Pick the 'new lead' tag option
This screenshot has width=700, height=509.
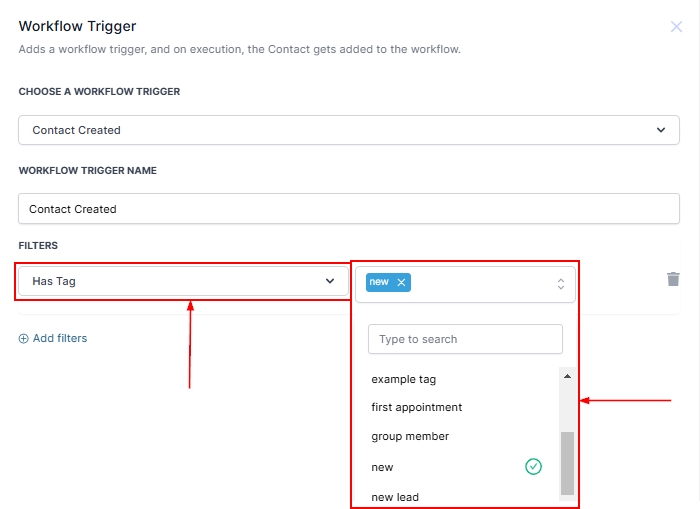tap(395, 497)
